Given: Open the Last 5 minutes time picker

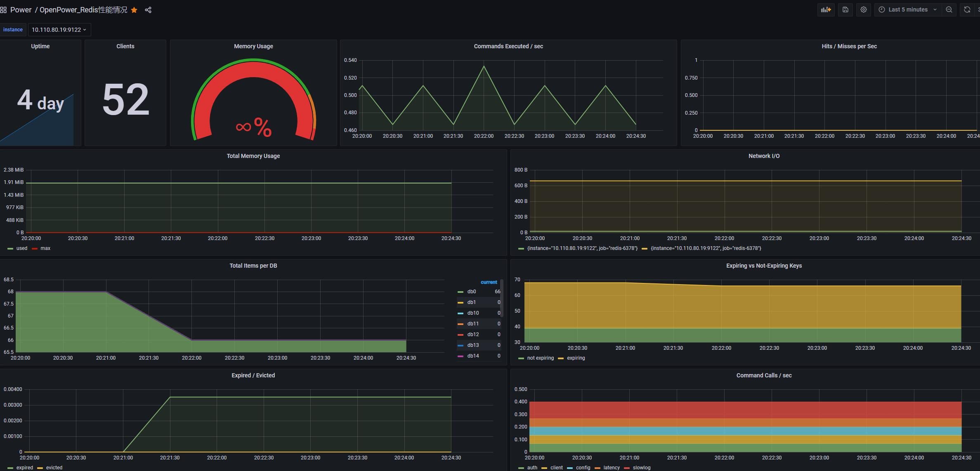Looking at the screenshot, I should [908, 9].
